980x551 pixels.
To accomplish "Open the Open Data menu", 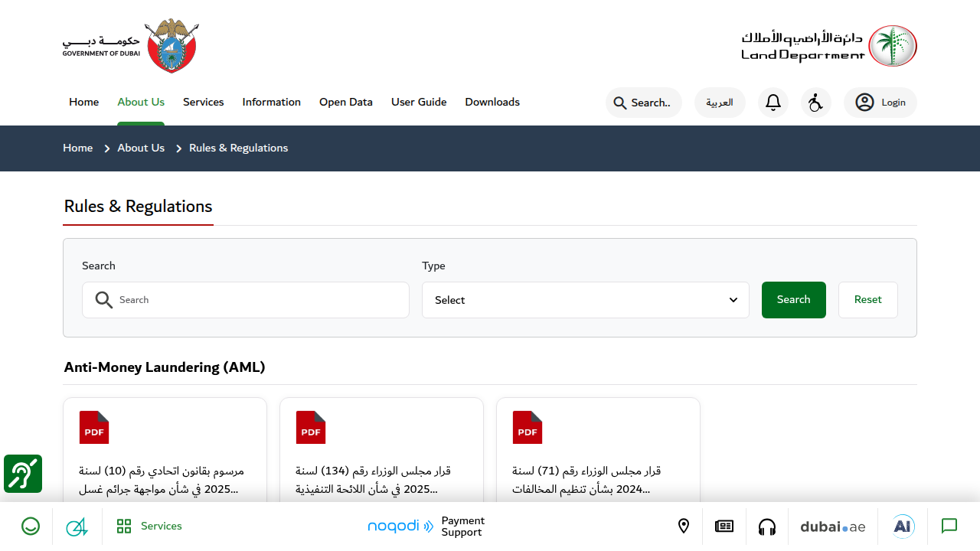I will click(346, 102).
